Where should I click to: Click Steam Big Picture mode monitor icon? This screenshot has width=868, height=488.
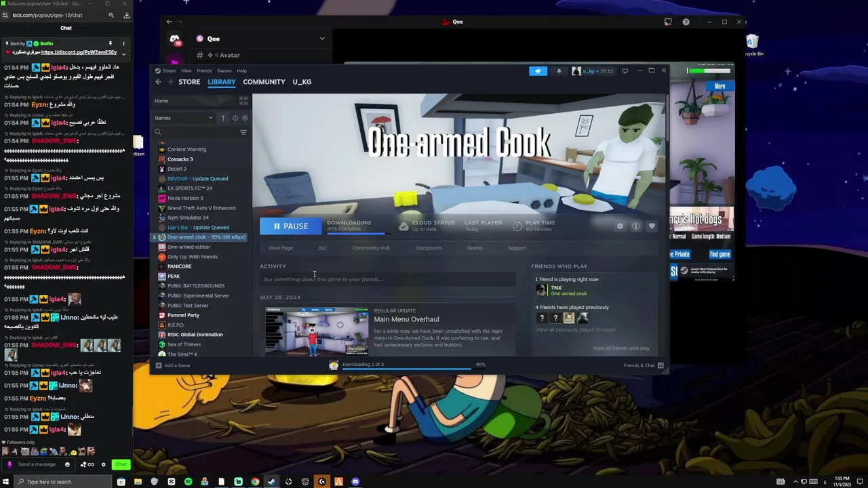click(x=625, y=70)
